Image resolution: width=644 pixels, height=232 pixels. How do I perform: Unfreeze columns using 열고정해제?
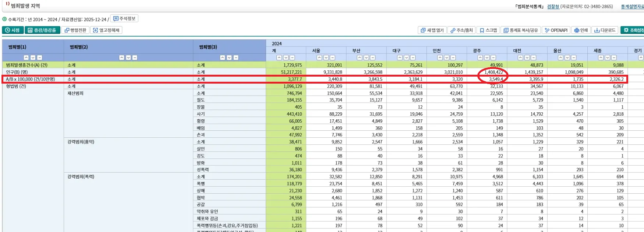pos(106,30)
